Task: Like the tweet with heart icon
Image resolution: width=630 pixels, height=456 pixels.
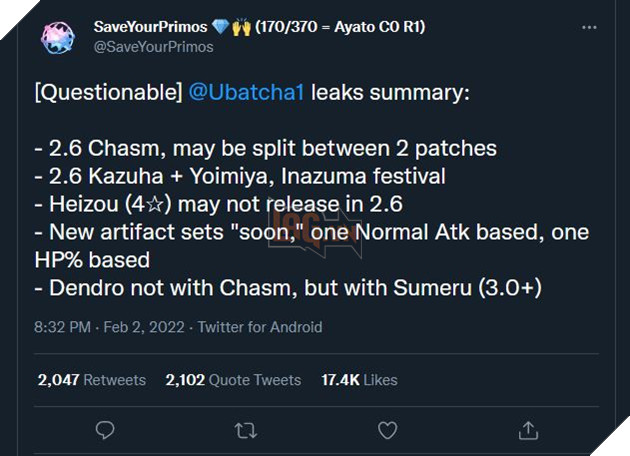Action: (x=387, y=430)
